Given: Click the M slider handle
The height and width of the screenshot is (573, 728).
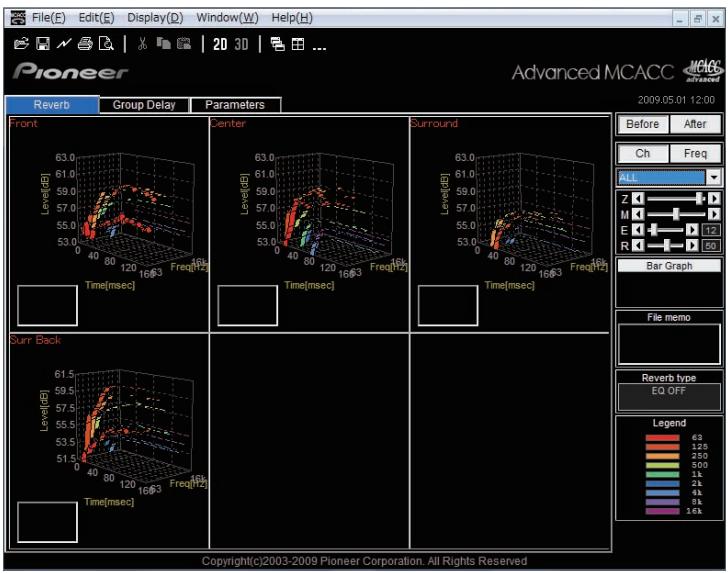Looking at the screenshot, I should click(676, 214).
